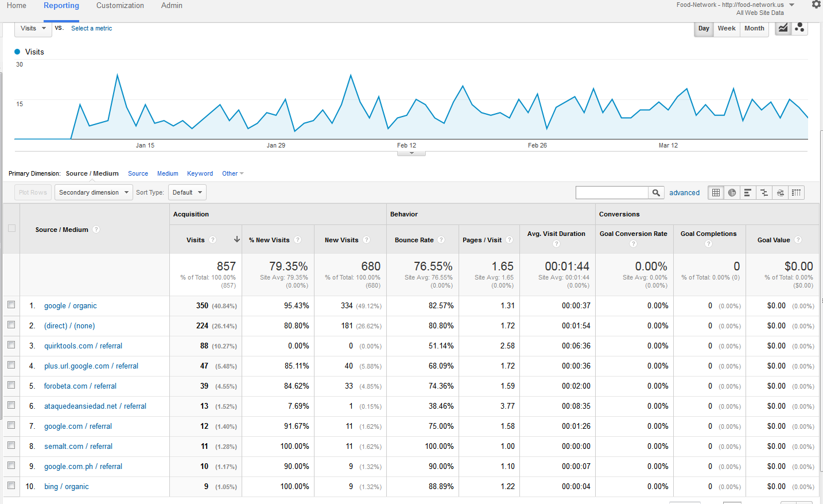This screenshot has height=504, width=823.
Task: Switch to motion chart icon
Action: (x=799, y=28)
